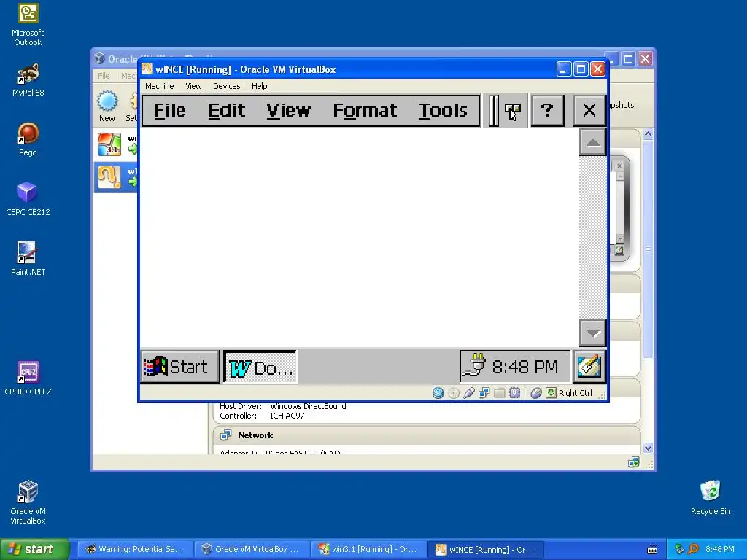Viewport: 747px width, 560px height.
Task: Click the magnifier tray icon
Action: 693,549
